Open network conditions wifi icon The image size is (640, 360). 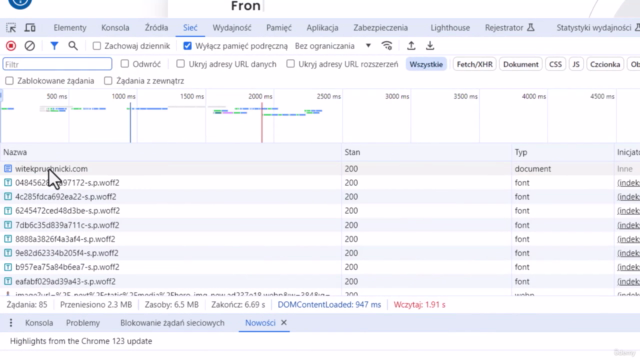pos(387,46)
